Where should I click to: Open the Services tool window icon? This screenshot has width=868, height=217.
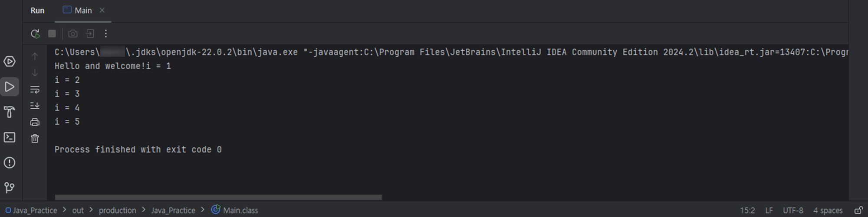(x=10, y=62)
